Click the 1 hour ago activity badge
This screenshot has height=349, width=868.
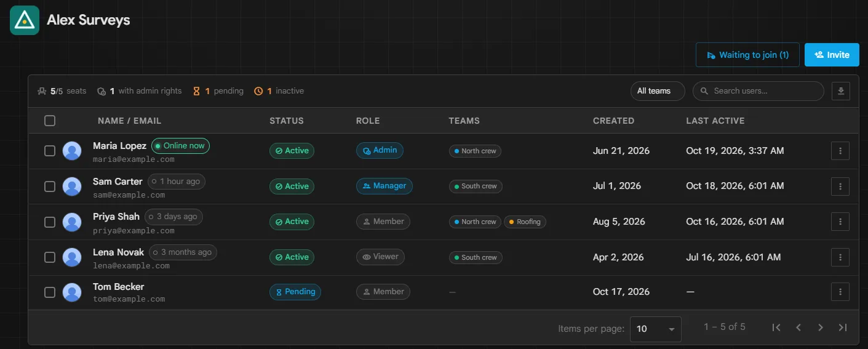[x=177, y=182]
